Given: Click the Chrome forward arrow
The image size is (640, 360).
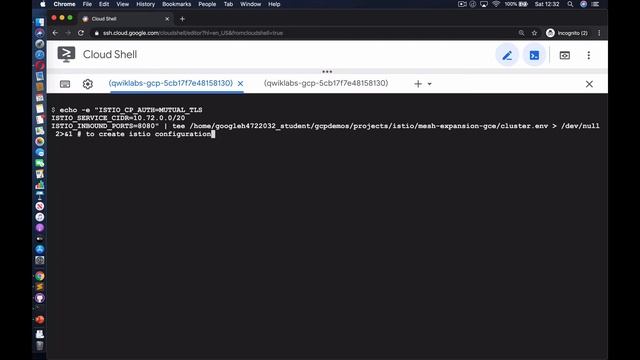Looking at the screenshot, I should (68, 33).
